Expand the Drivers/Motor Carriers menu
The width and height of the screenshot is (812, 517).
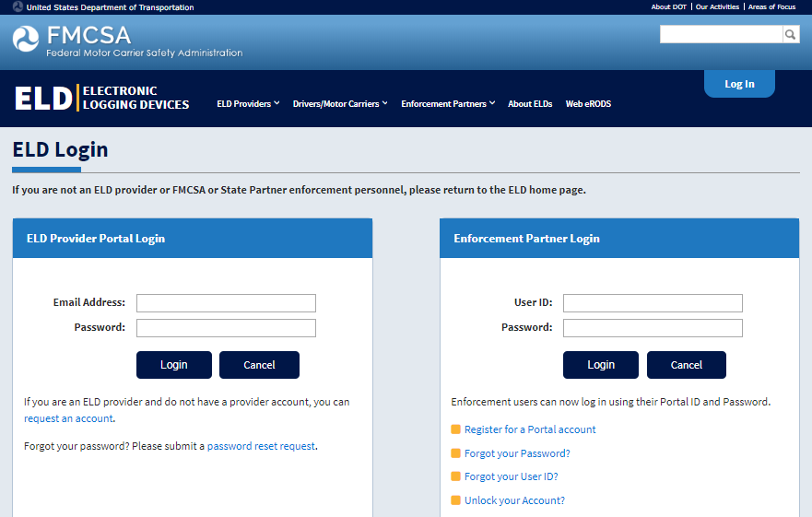click(340, 104)
